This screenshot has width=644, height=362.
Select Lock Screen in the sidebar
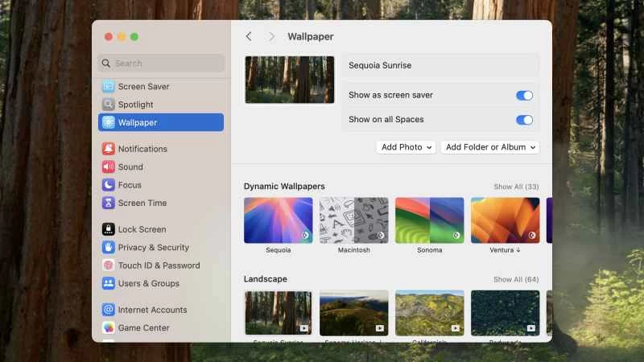pos(142,229)
